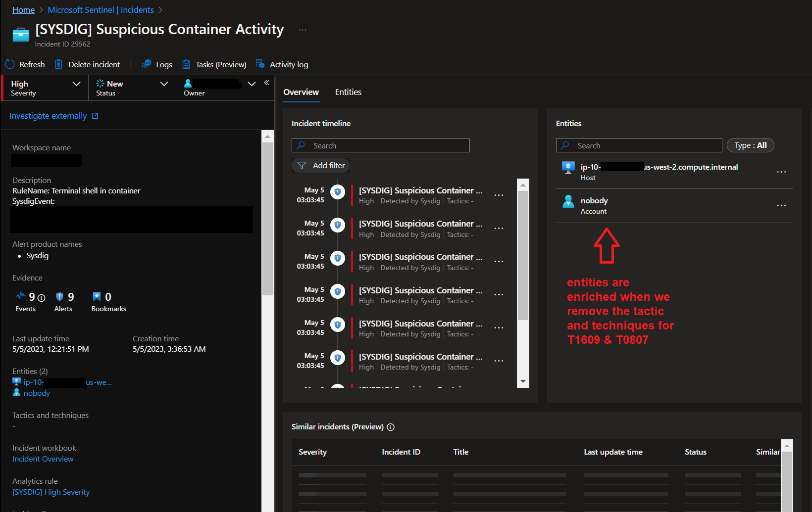Open the Owner assignment dropdown
Screen dimensions: 812x512
(x=252, y=84)
